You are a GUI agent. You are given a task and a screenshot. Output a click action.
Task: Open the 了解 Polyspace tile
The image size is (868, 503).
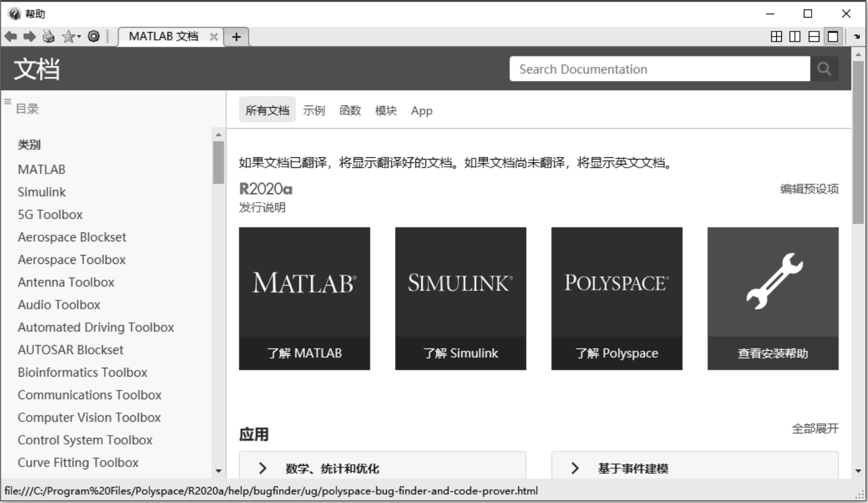[617, 299]
